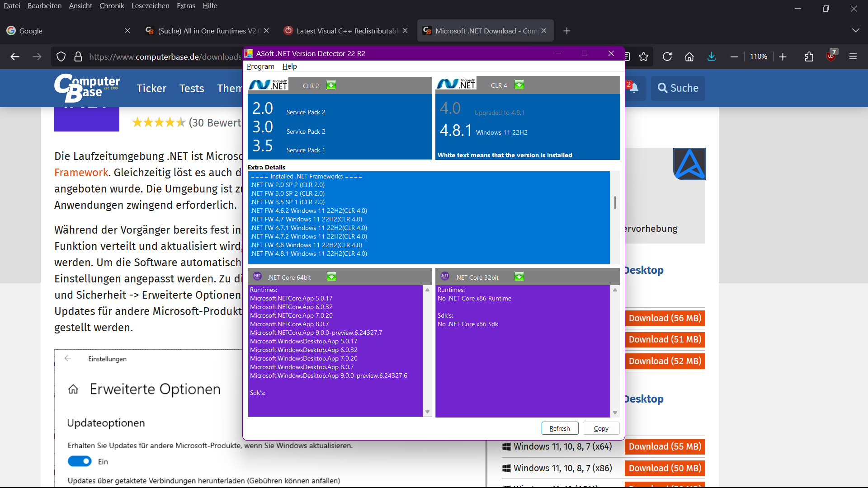The width and height of the screenshot is (868, 488).
Task: Click .NET Core 64bit download arrow icon
Action: point(331,277)
